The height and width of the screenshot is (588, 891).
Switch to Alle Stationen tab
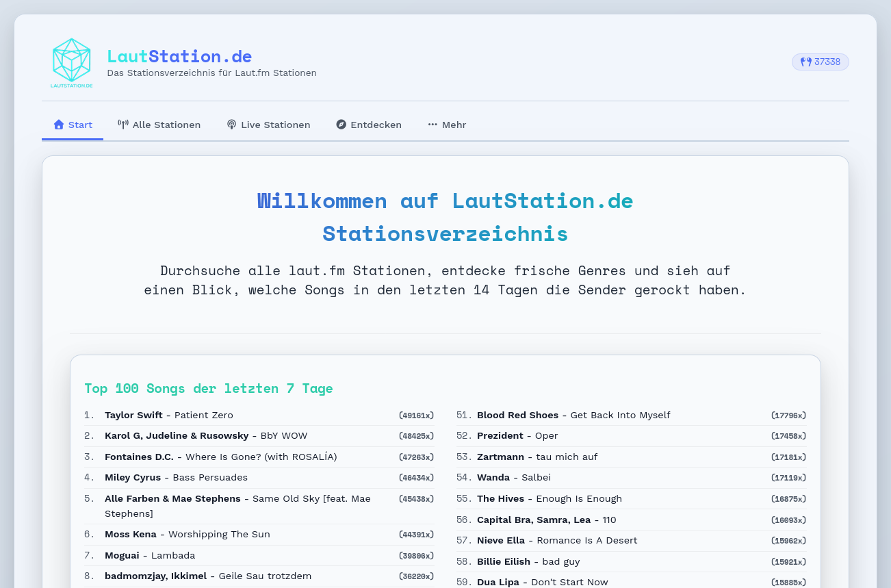[159, 125]
